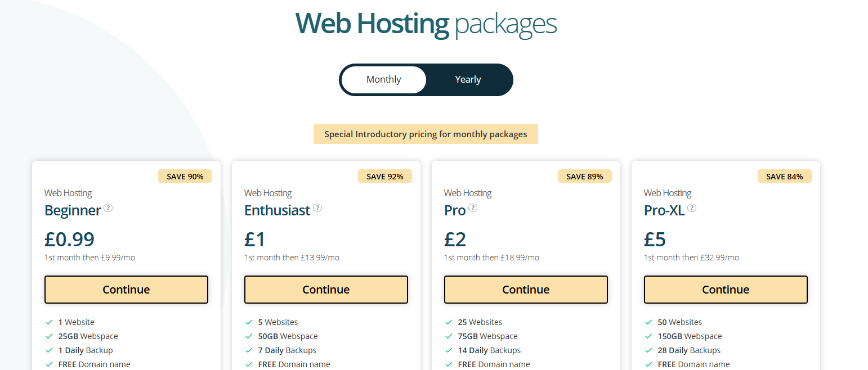Continue with the Pro-XL package
Screen dimensions: 868x370
pyautogui.click(x=726, y=290)
